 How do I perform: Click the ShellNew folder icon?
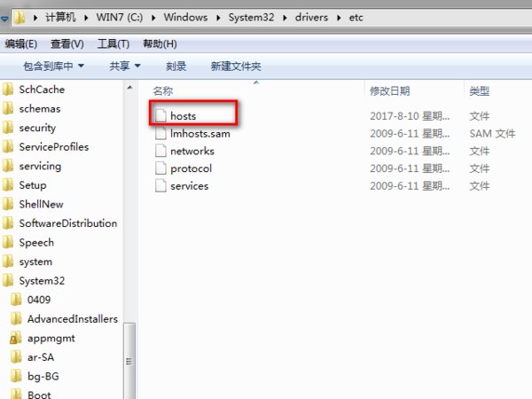coord(8,204)
